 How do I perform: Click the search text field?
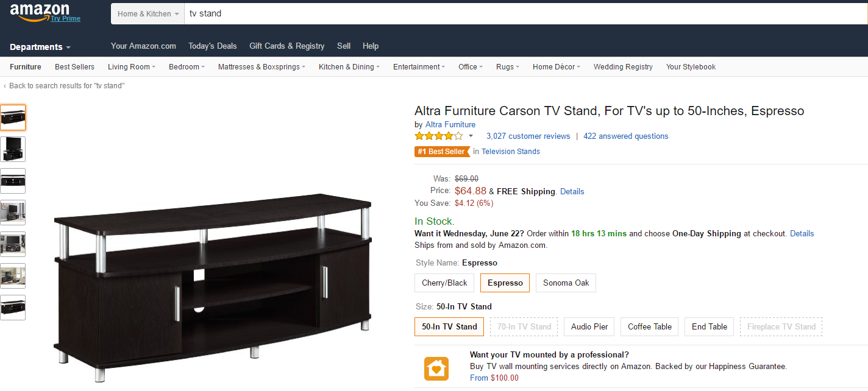click(524, 13)
